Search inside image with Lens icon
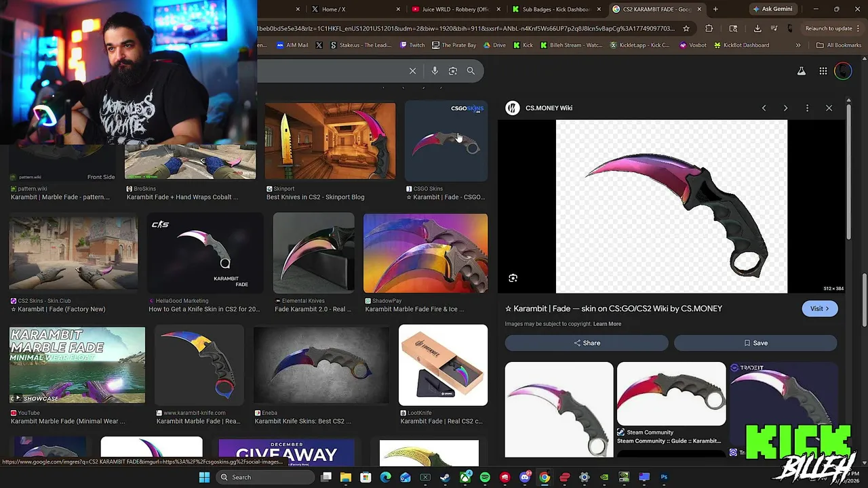The width and height of the screenshot is (868, 488). 513,278
